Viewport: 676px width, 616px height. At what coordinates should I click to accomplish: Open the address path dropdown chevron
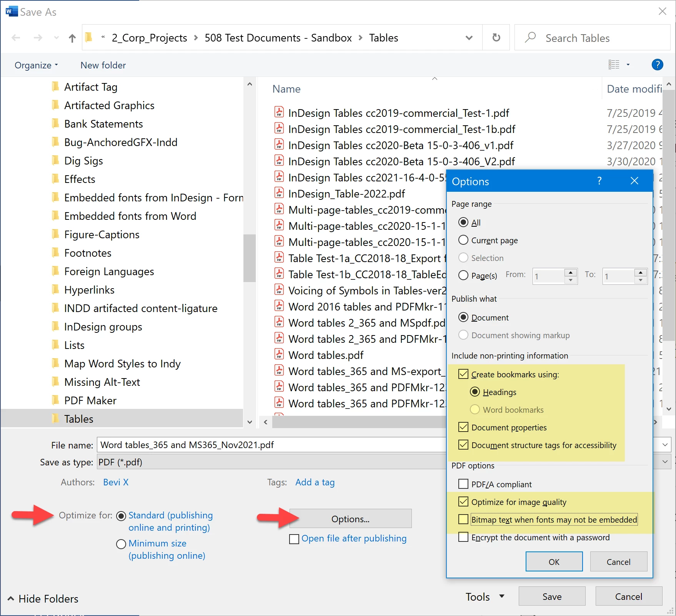469,38
